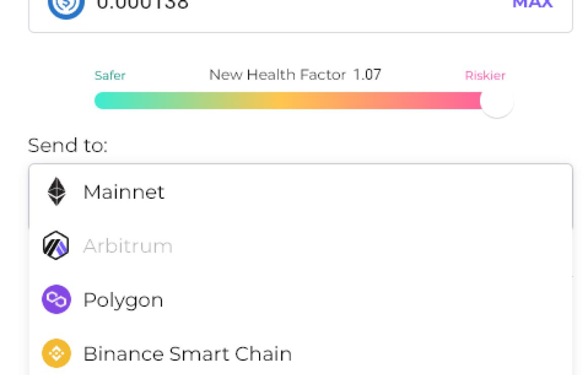Click the green safer end of slider
The image size is (588, 375).
tap(109, 100)
